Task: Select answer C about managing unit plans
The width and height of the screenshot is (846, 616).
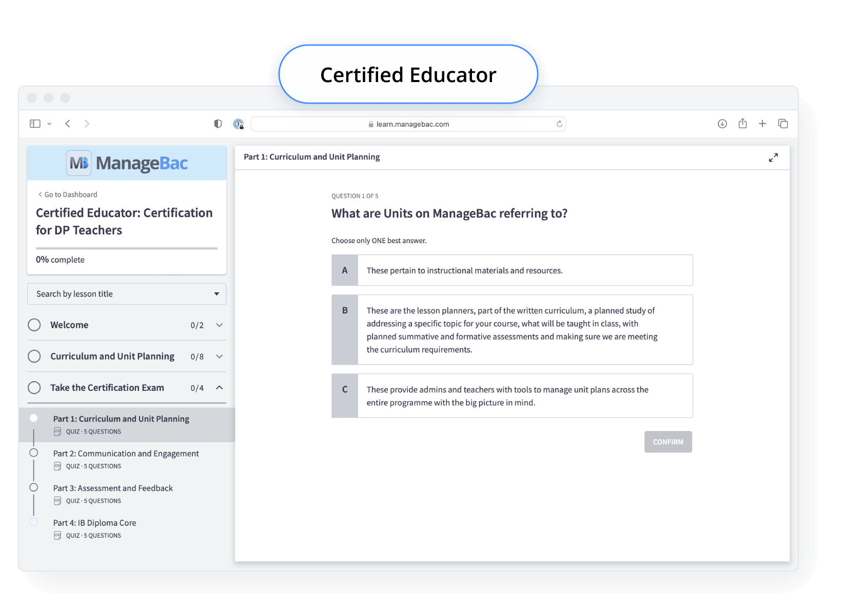Action: tap(512, 396)
